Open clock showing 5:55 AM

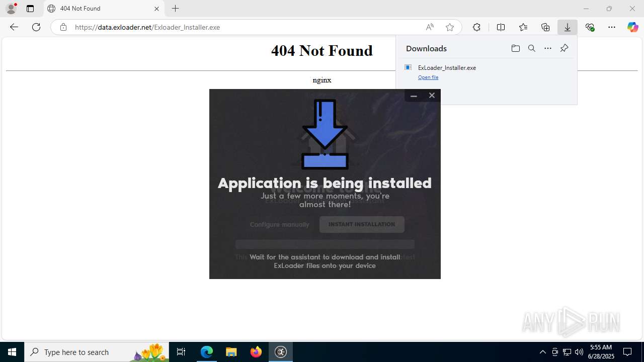601,352
